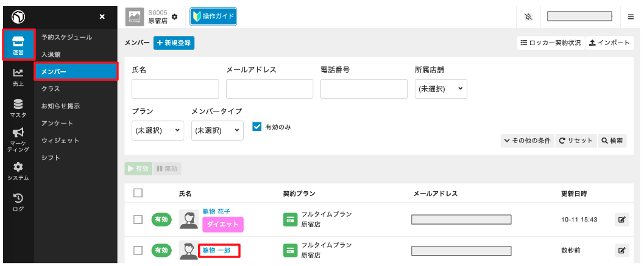
Task: Open the hamburger menu at top right
Action: tap(631, 16)
